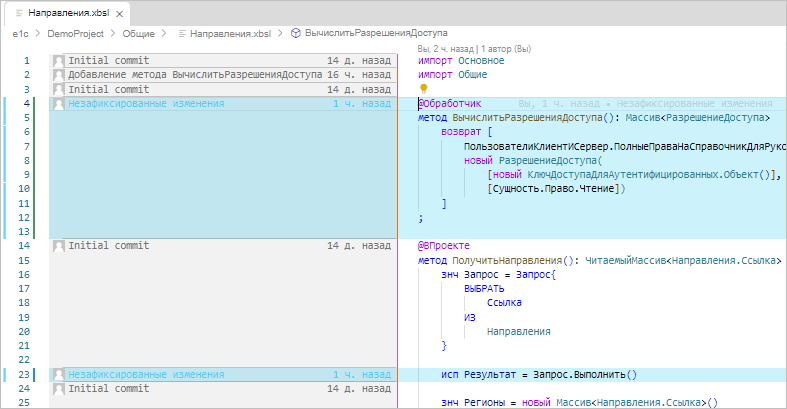Click 'Незафиксированные изменения' blame entry on line 4
Screen dimensions: 787x409
(146, 103)
